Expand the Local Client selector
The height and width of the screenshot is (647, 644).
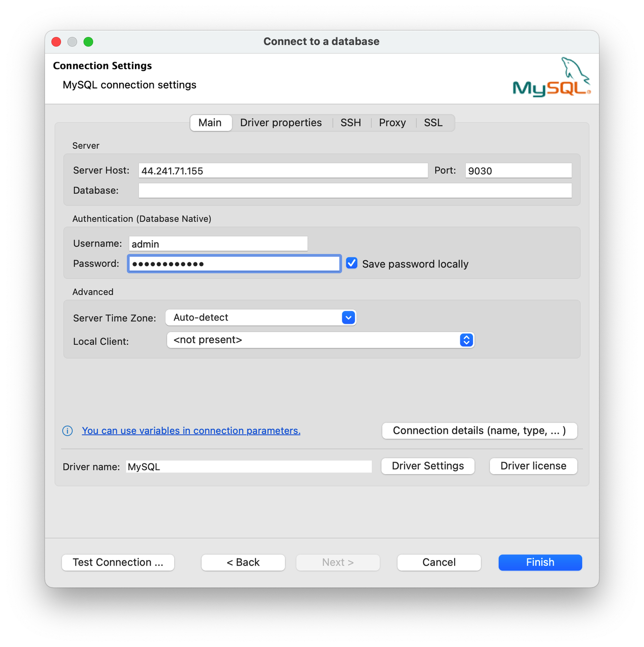pyautogui.click(x=466, y=340)
